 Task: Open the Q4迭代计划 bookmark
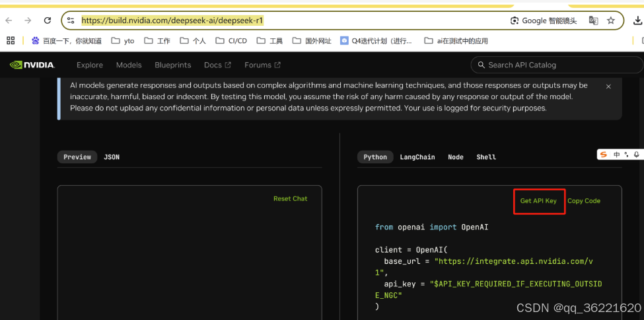click(376, 41)
